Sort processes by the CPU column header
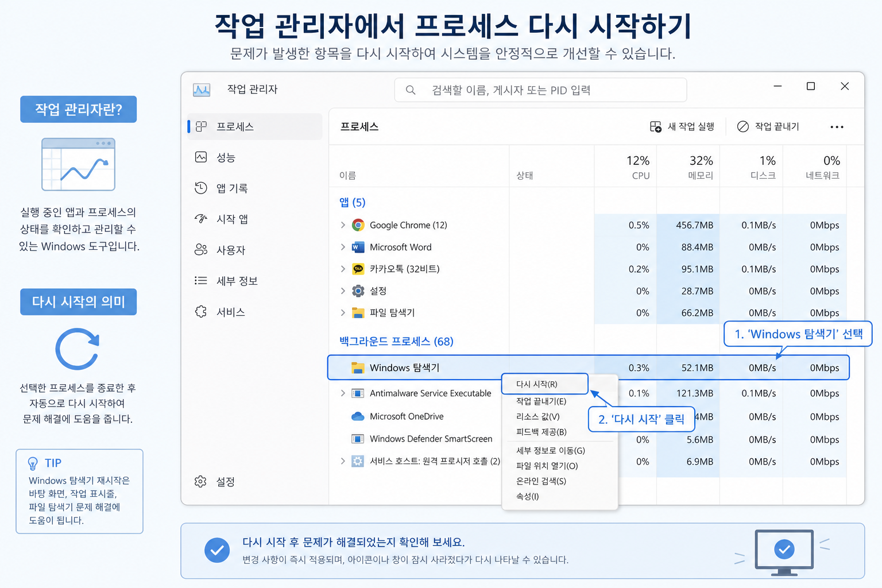 [x=625, y=167]
